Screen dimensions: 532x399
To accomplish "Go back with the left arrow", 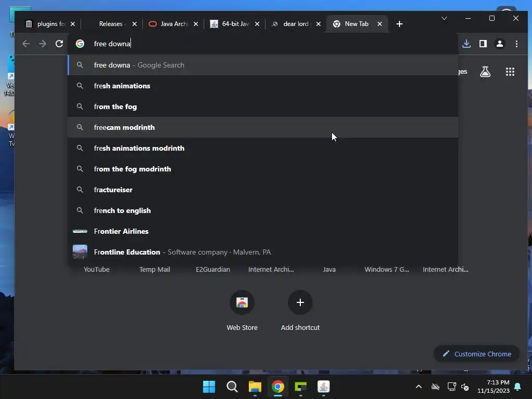I will tap(26, 44).
